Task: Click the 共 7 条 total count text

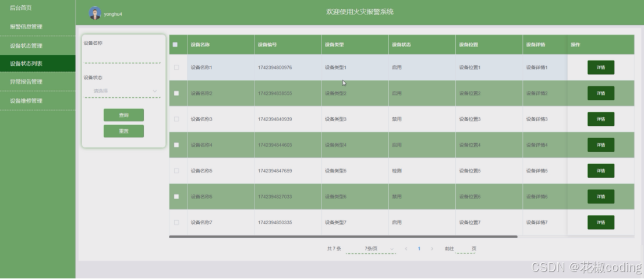Action: click(334, 249)
